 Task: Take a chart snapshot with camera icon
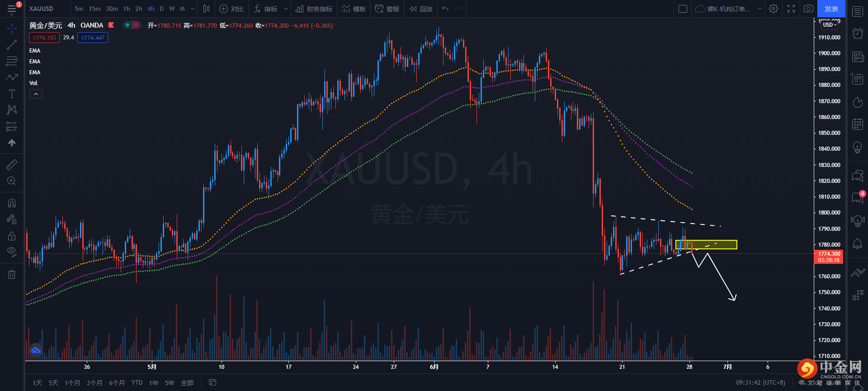pos(808,9)
